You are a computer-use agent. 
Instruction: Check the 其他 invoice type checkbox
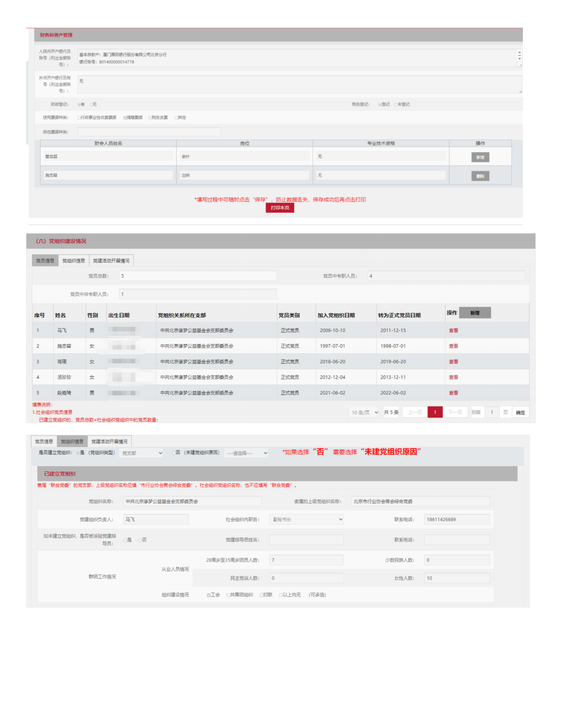(x=176, y=118)
